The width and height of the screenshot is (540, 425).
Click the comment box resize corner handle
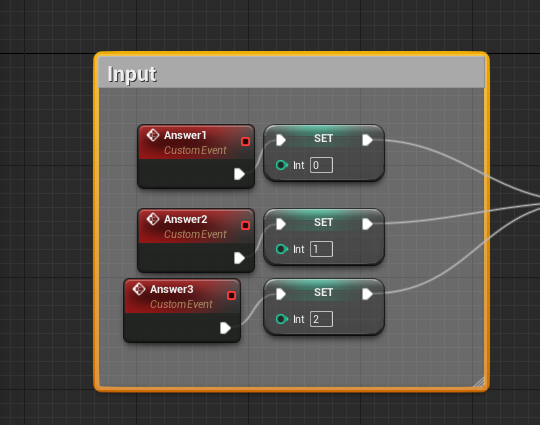pos(479,382)
